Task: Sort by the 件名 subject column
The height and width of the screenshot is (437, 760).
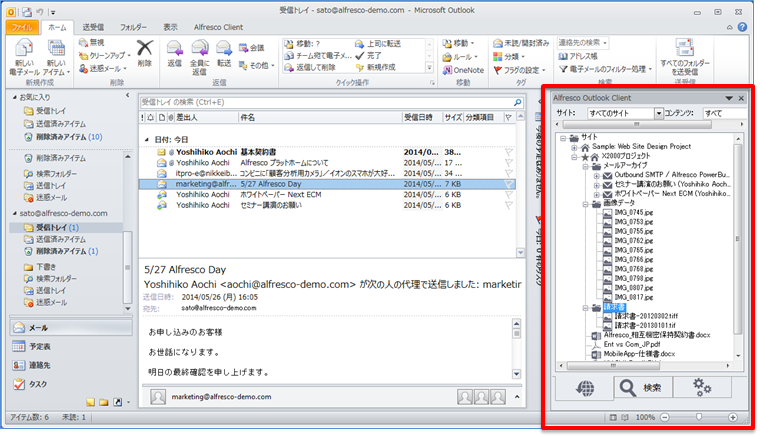Action: pos(320,117)
